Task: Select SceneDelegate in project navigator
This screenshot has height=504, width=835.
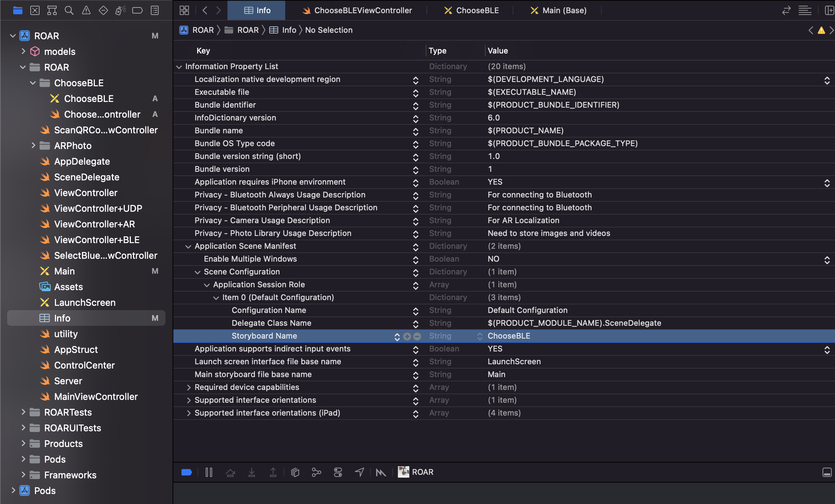Action: pos(87,177)
